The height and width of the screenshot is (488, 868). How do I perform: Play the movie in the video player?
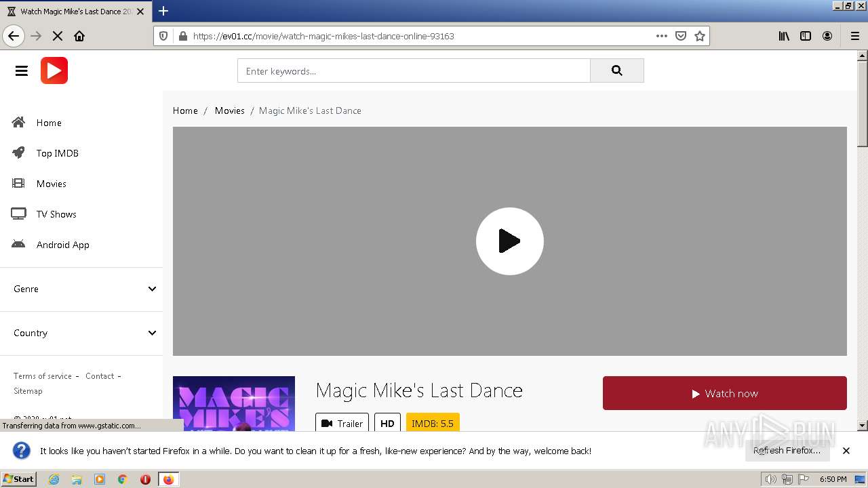coord(510,241)
